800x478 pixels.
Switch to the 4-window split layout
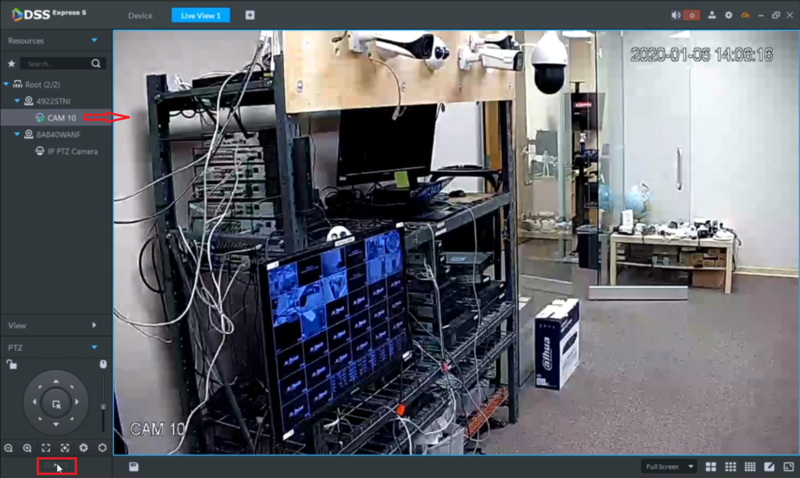pos(711,466)
